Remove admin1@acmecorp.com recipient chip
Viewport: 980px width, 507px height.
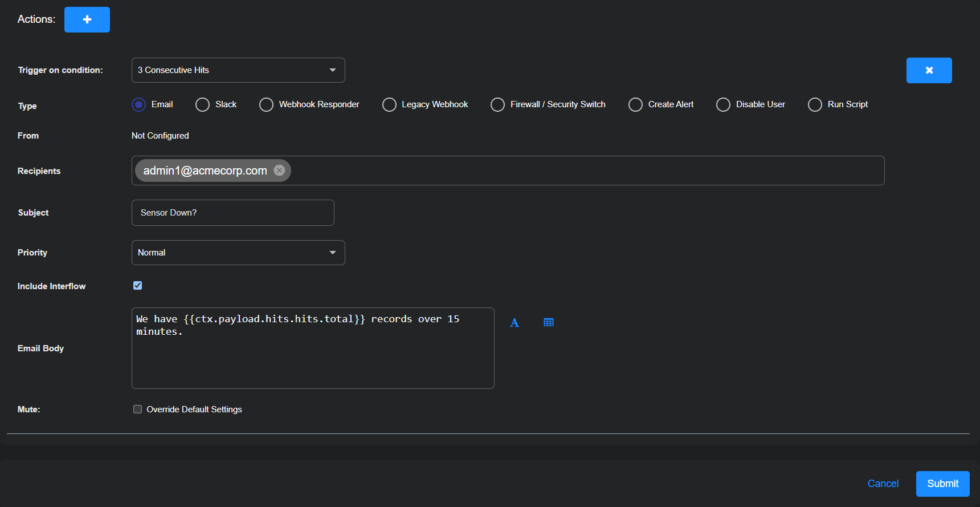pos(279,171)
